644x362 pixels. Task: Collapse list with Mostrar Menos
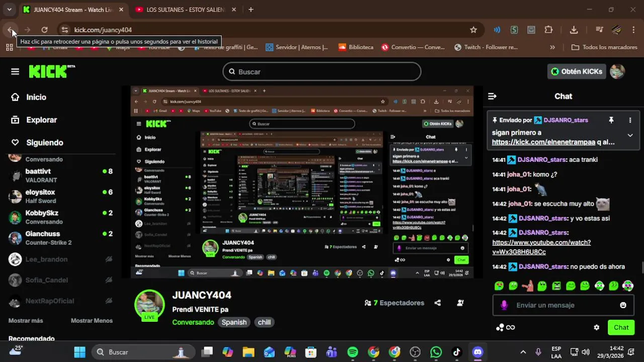tap(92, 321)
